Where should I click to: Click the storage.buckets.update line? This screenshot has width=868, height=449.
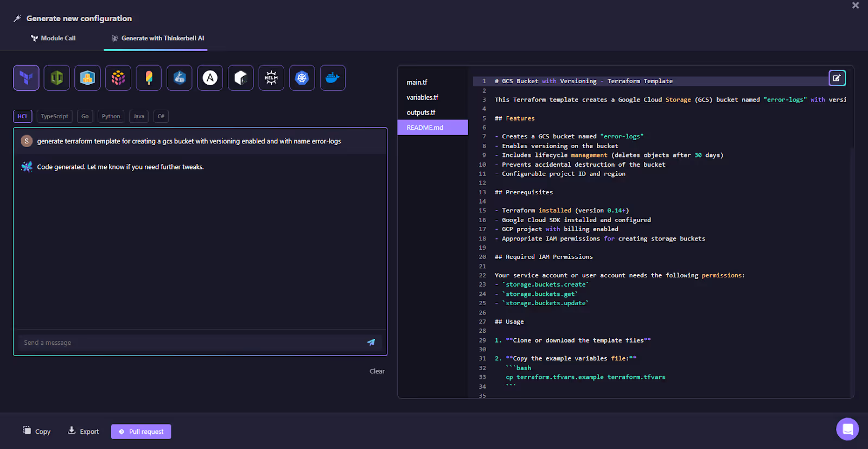[x=541, y=303]
